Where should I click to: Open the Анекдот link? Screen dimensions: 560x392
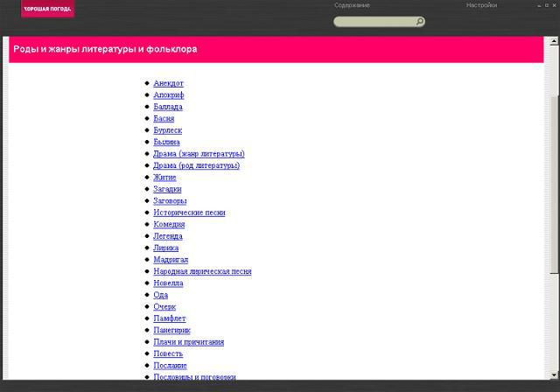click(x=168, y=83)
